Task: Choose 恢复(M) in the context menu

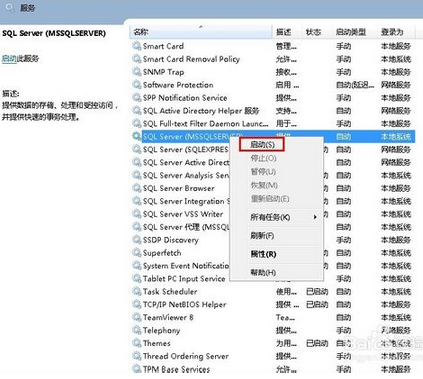Action: pos(264,185)
